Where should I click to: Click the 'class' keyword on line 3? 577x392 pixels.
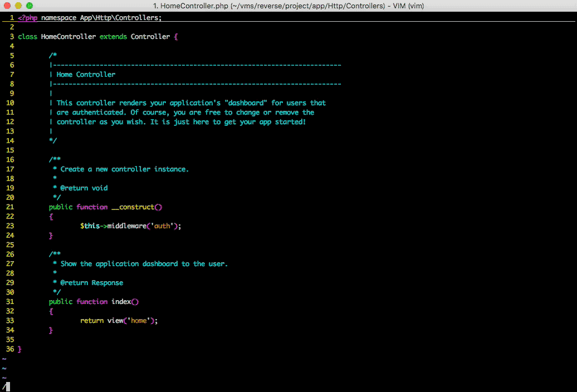coord(28,36)
